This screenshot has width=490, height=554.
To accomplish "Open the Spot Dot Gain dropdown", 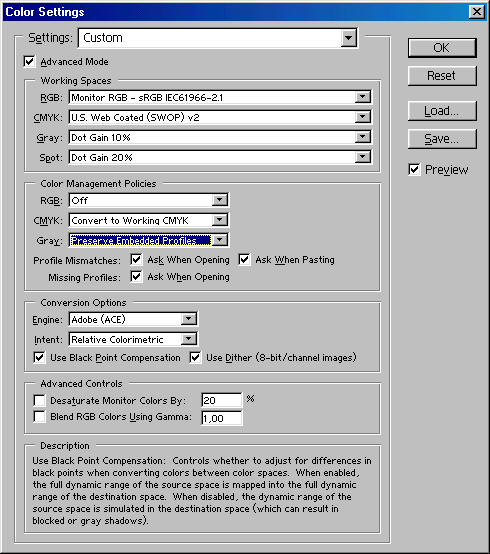I will (x=220, y=157).
